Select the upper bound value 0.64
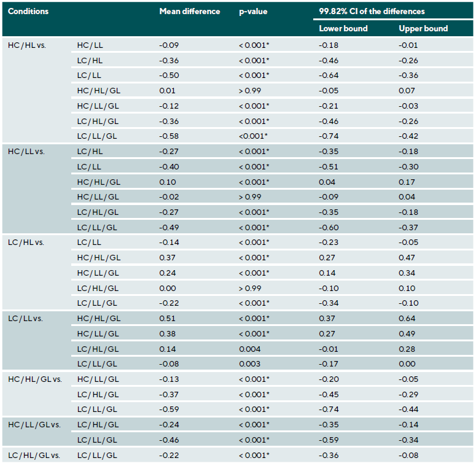The height and width of the screenshot is (466, 476). (x=407, y=318)
